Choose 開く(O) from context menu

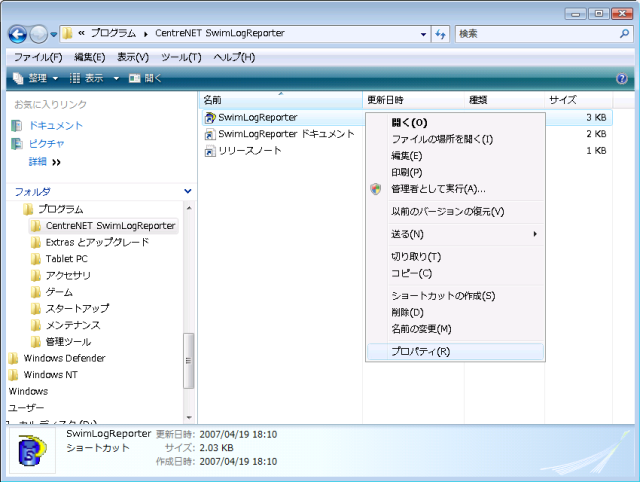[x=456, y=123]
